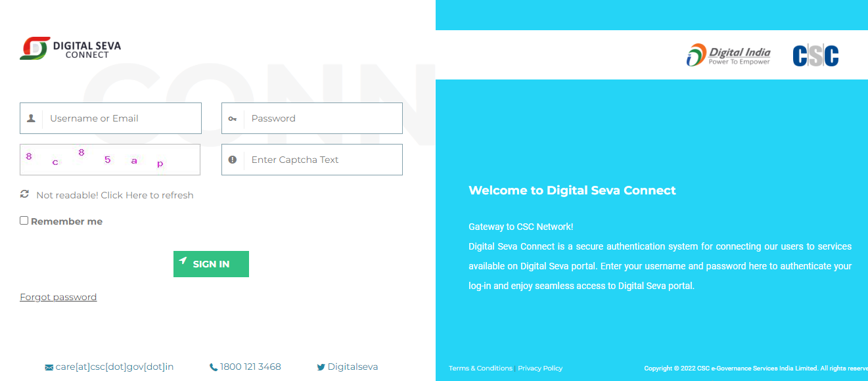The height and width of the screenshot is (381, 868).
Task: Click the Digital Seva Connect logo
Action: 70,49
